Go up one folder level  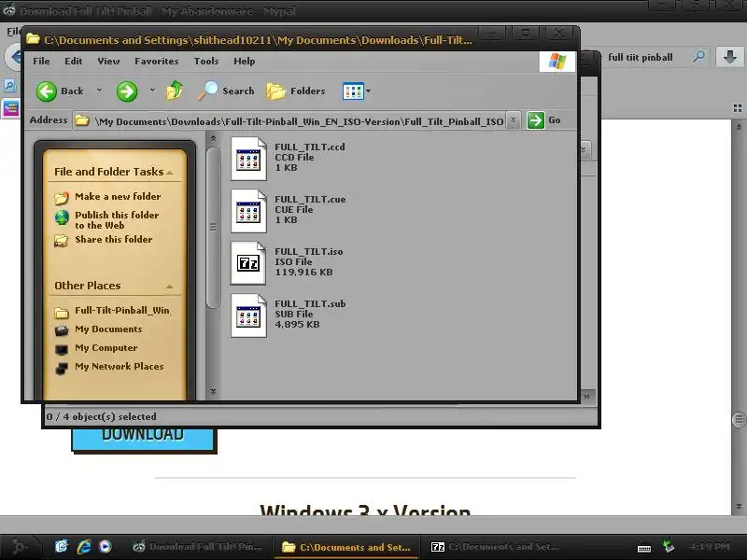tap(175, 90)
